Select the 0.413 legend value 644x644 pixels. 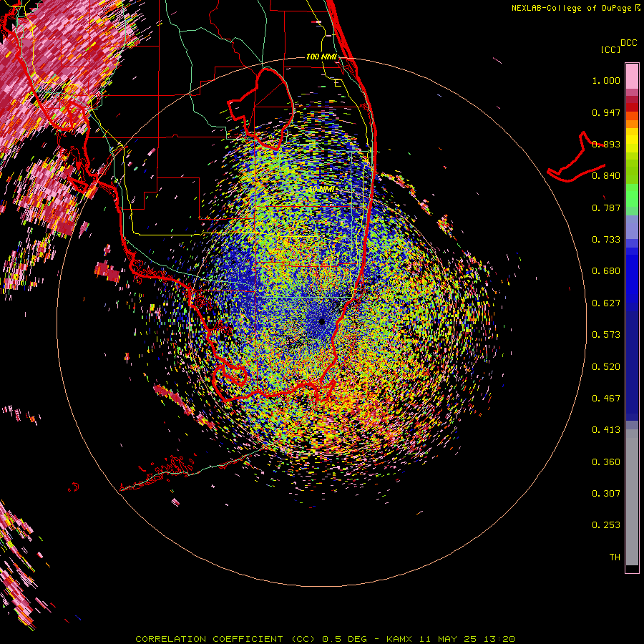tap(606, 430)
